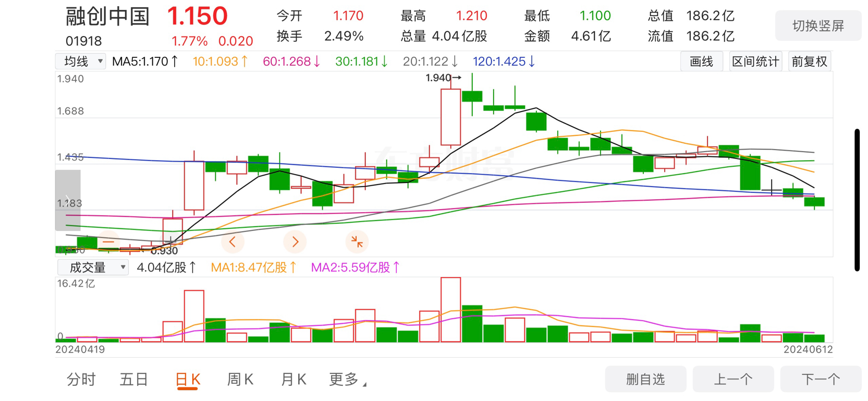
Task: Tap the 0.930 low price marker
Action: (x=164, y=251)
